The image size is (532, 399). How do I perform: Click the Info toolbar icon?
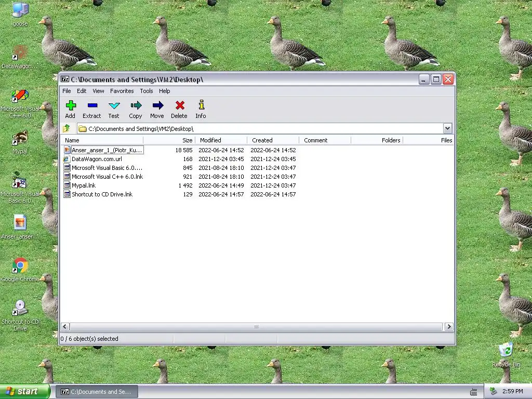pyautogui.click(x=201, y=105)
